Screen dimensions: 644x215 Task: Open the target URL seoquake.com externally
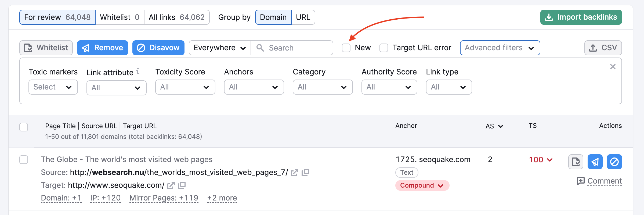[x=171, y=185]
